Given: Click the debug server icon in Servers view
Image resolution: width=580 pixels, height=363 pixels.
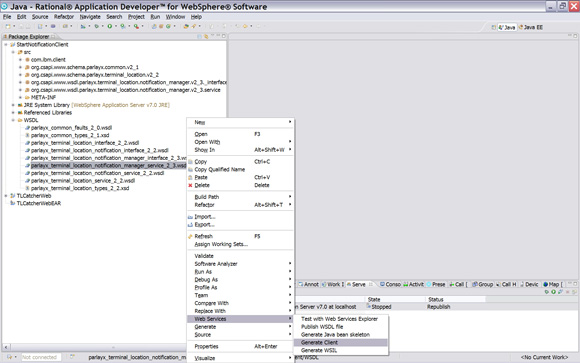Looking at the screenshot, I should coord(547,292).
